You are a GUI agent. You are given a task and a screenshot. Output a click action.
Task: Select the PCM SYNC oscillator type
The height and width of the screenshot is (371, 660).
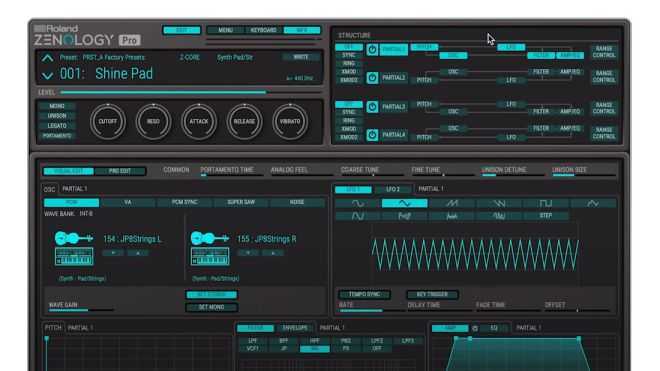[x=184, y=203]
